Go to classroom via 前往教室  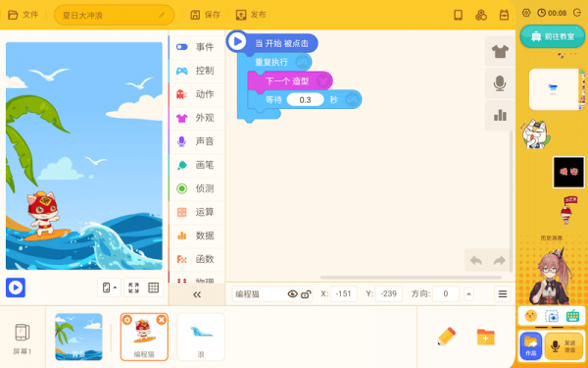tap(553, 36)
